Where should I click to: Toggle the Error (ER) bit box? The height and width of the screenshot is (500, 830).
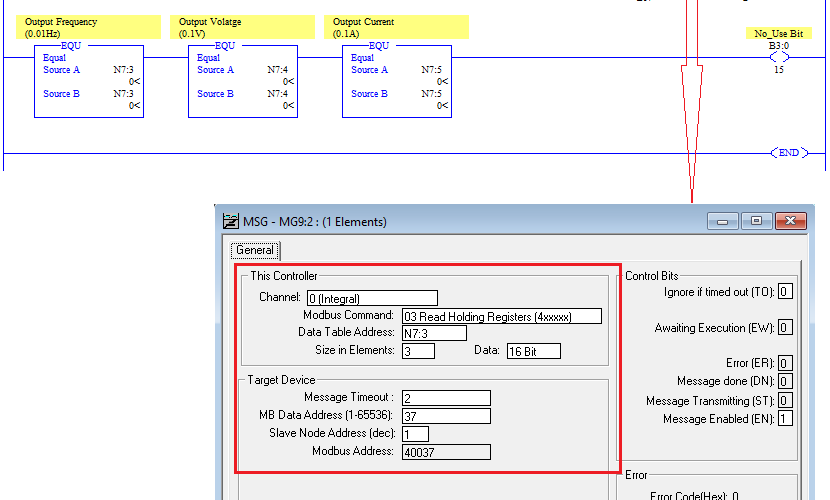[785, 363]
